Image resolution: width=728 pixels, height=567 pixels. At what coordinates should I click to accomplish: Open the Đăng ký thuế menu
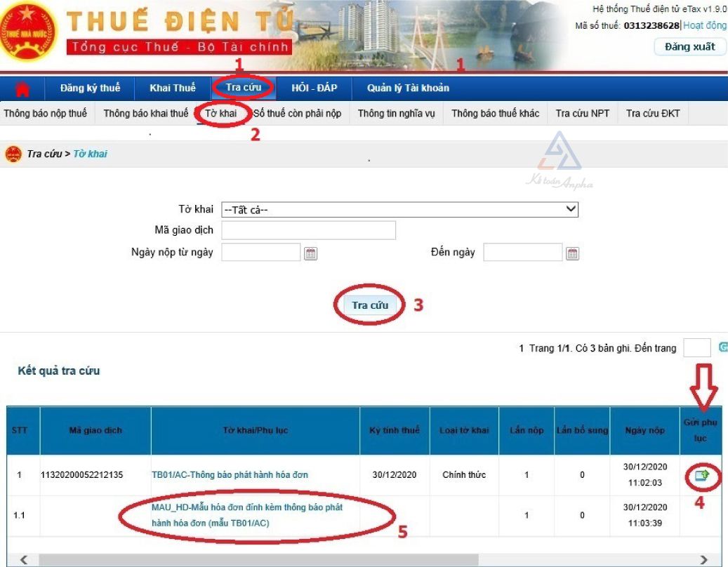point(90,88)
